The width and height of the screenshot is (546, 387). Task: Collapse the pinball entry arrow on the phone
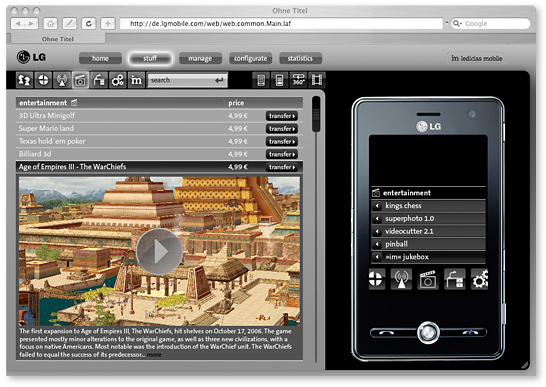(x=377, y=244)
